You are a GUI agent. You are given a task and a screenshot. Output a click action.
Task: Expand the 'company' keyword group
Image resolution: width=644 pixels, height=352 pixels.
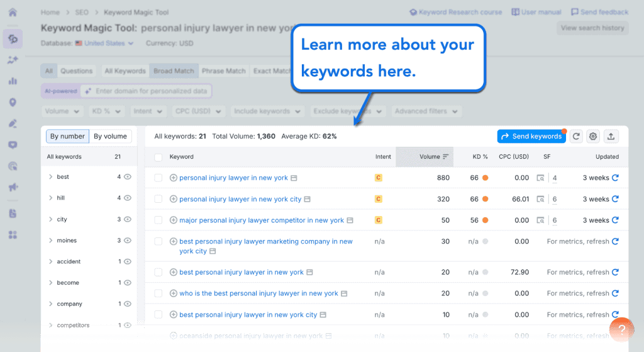pos(50,304)
